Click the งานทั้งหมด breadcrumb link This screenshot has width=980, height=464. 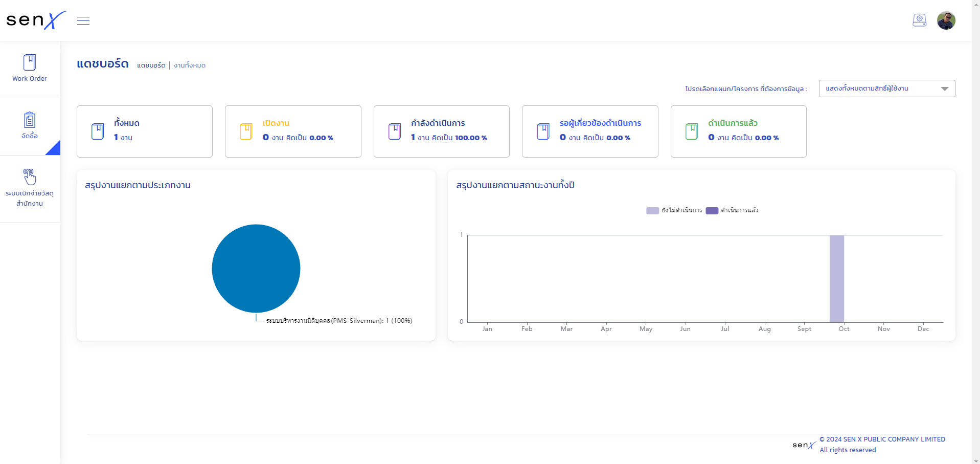coord(190,65)
